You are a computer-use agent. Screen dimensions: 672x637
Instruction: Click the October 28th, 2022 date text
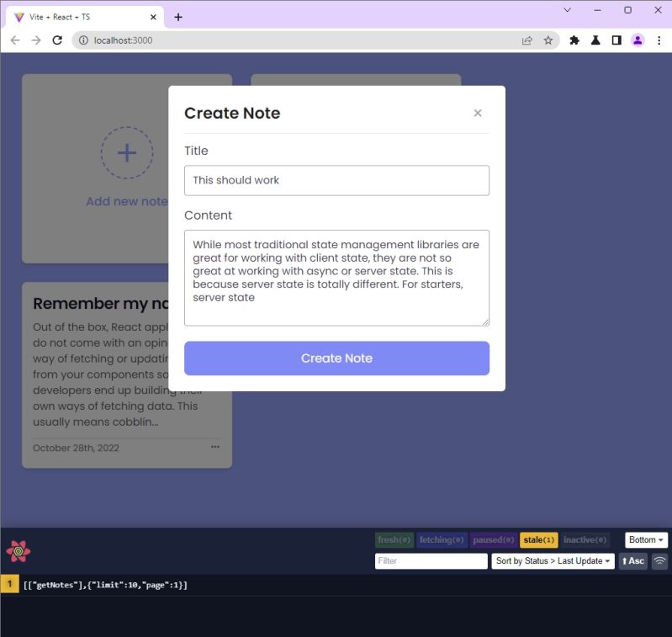(x=76, y=448)
